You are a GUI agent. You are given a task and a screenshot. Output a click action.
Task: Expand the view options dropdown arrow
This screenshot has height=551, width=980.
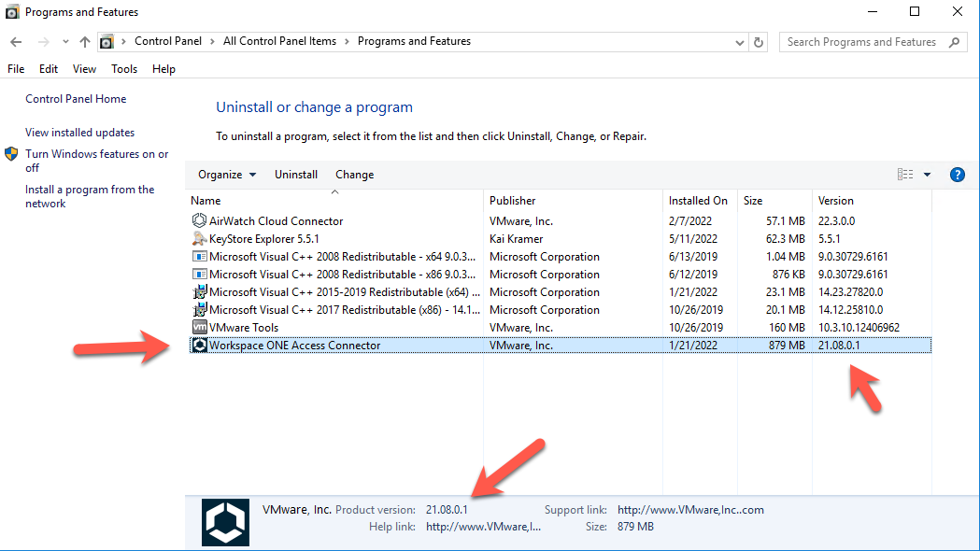[x=928, y=175]
